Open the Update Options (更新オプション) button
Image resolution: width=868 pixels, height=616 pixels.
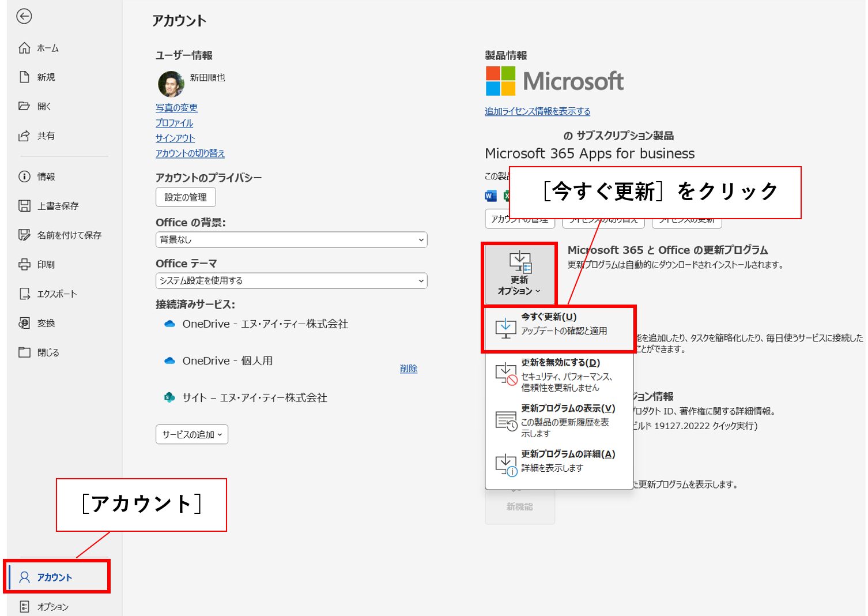pos(519,274)
